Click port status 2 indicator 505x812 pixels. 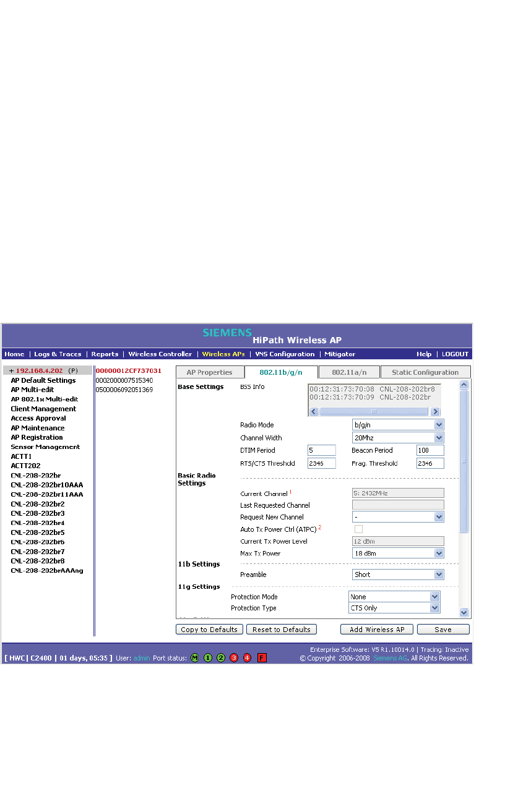(221, 657)
